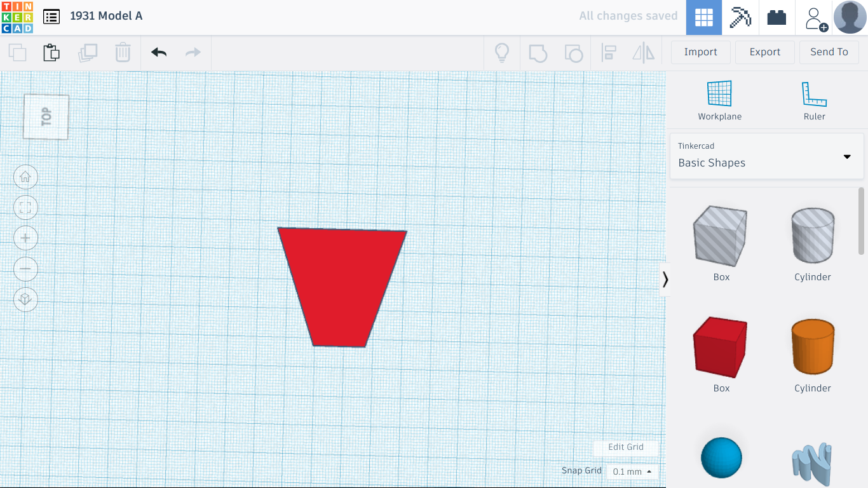Open the Snap Grid size dropdown
The image size is (868, 488).
click(x=630, y=471)
